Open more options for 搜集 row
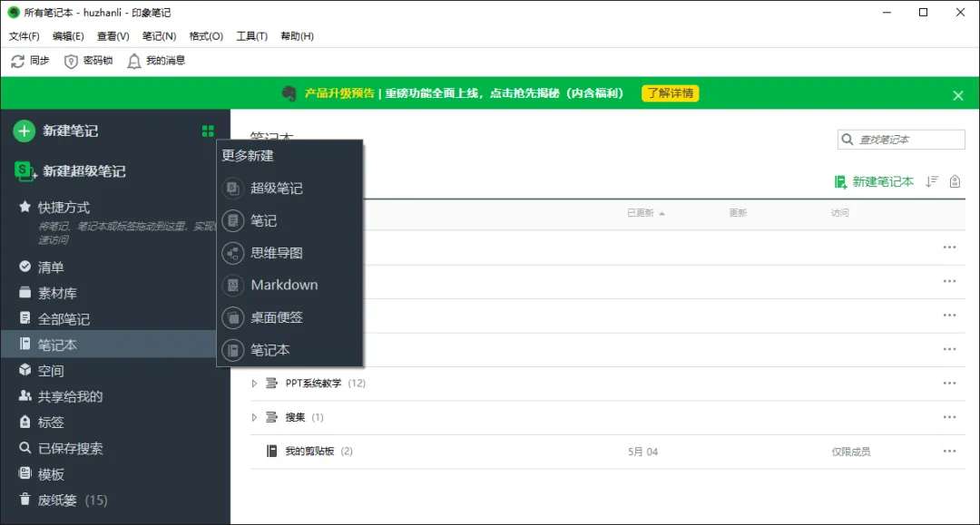The image size is (980, 525). (x=949, y=417)
